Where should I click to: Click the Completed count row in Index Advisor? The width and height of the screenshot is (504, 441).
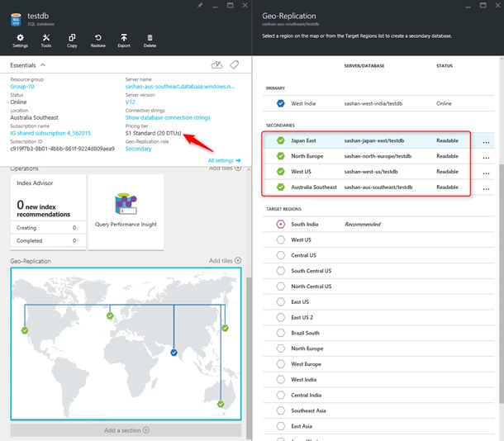tap(48, 240)
